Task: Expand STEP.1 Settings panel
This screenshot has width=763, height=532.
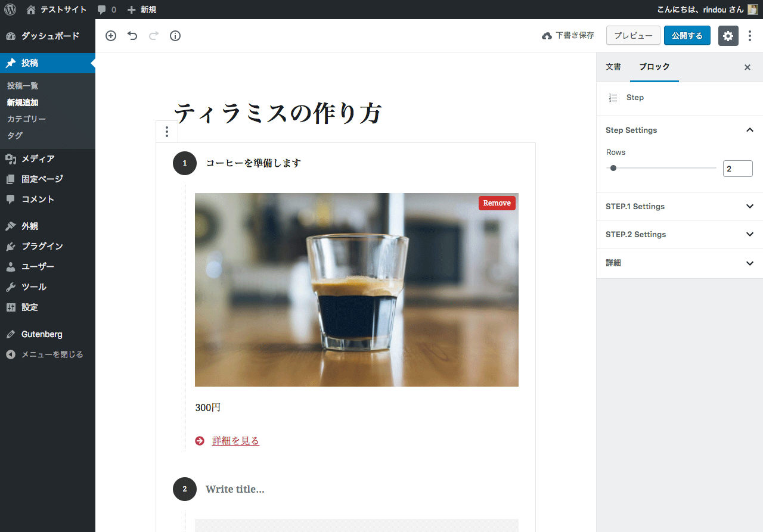Action: (x=680, y=206)
